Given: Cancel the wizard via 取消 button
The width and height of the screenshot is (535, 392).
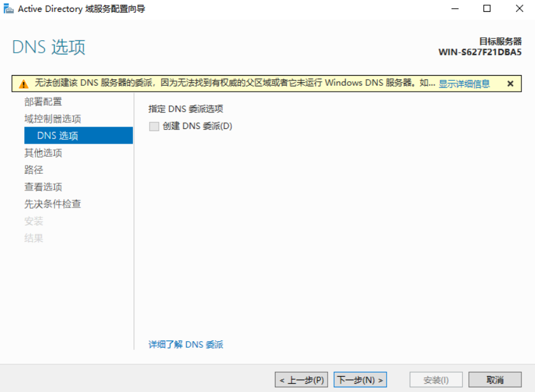Looking at the screenshot, I should (x=495, y=380).
